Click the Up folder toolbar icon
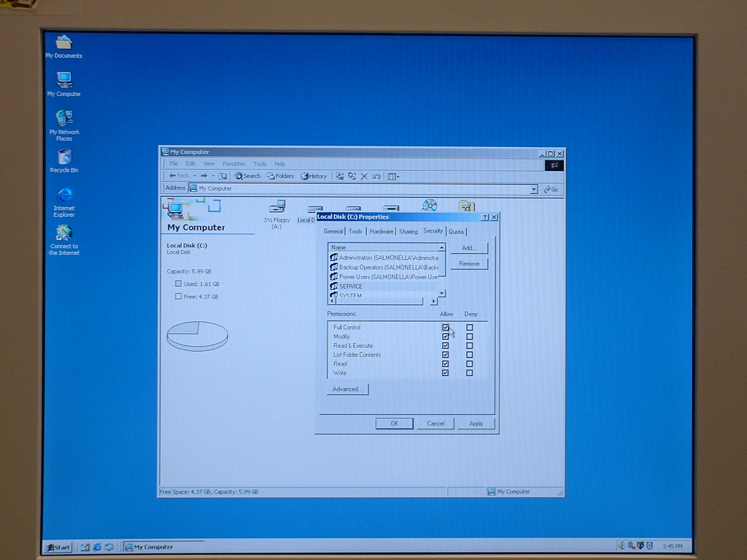The height and width of the screenshot is (560, 747). pyautogui.click(x=223, y=176)
